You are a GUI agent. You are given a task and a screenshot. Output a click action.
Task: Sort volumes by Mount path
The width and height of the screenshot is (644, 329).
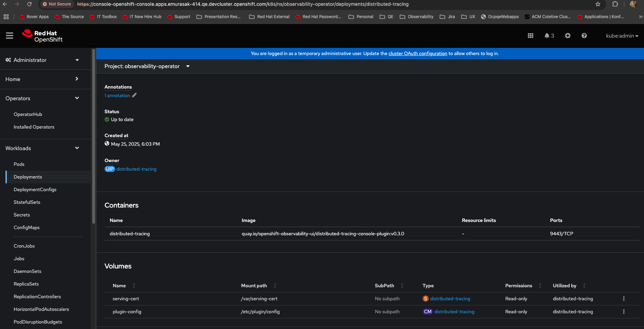coord(275,286)
